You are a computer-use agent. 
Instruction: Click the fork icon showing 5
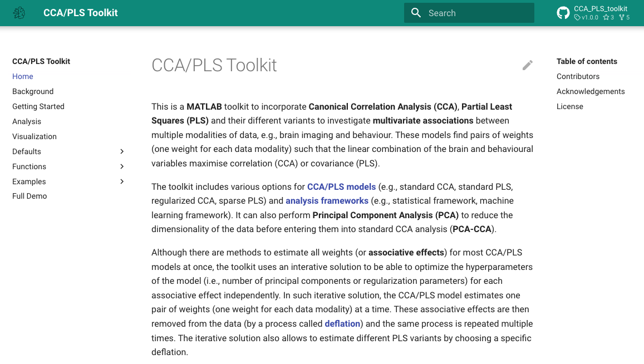[x=623, y=17]
